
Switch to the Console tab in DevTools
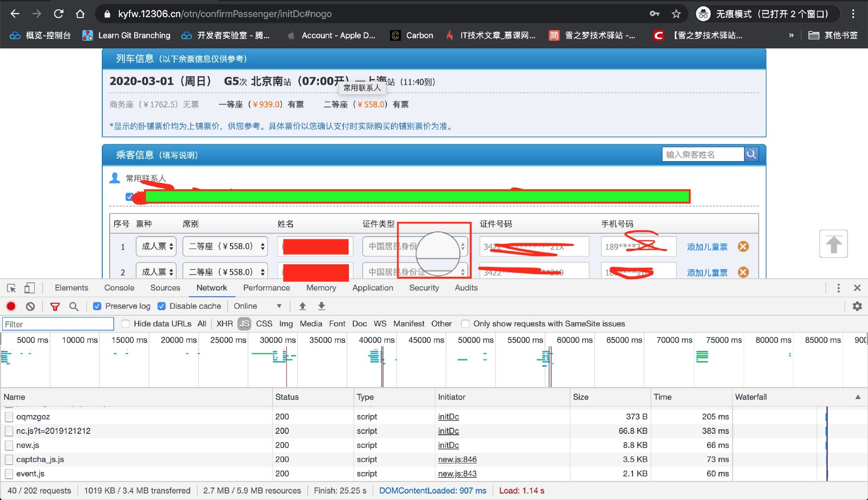click(119, 287)
